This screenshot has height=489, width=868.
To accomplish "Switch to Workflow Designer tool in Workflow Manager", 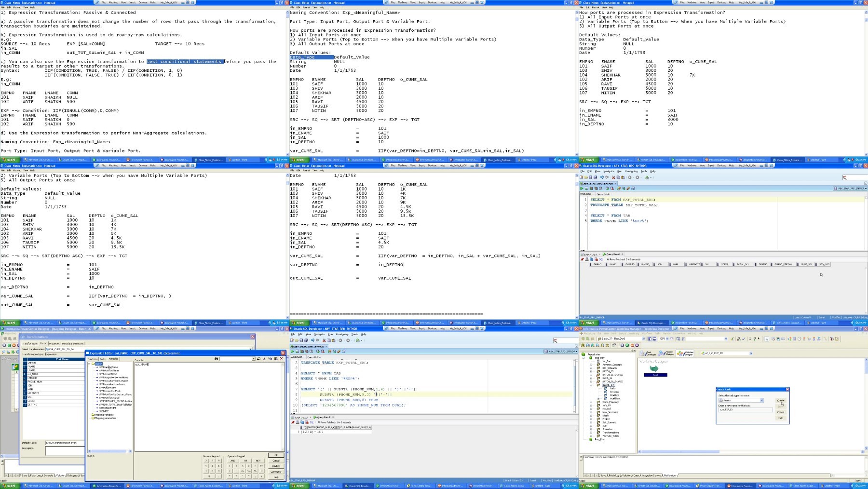I will click(685, 353).
